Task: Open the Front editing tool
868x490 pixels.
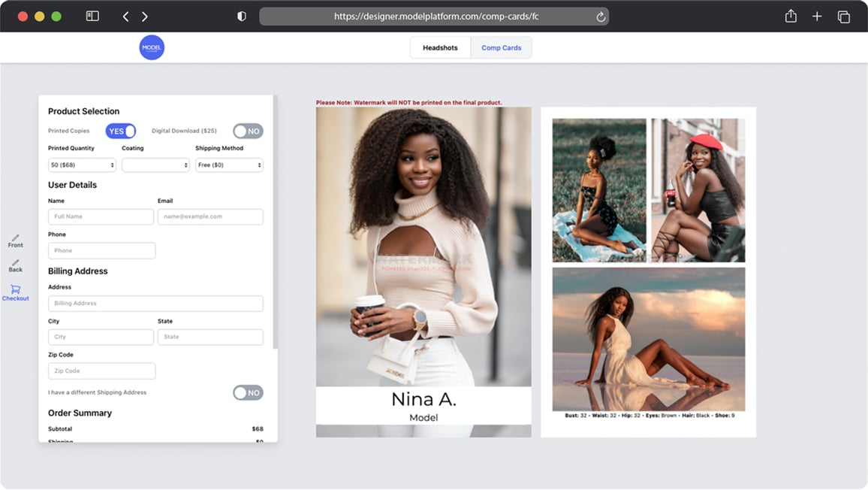Action: point(16,241)
